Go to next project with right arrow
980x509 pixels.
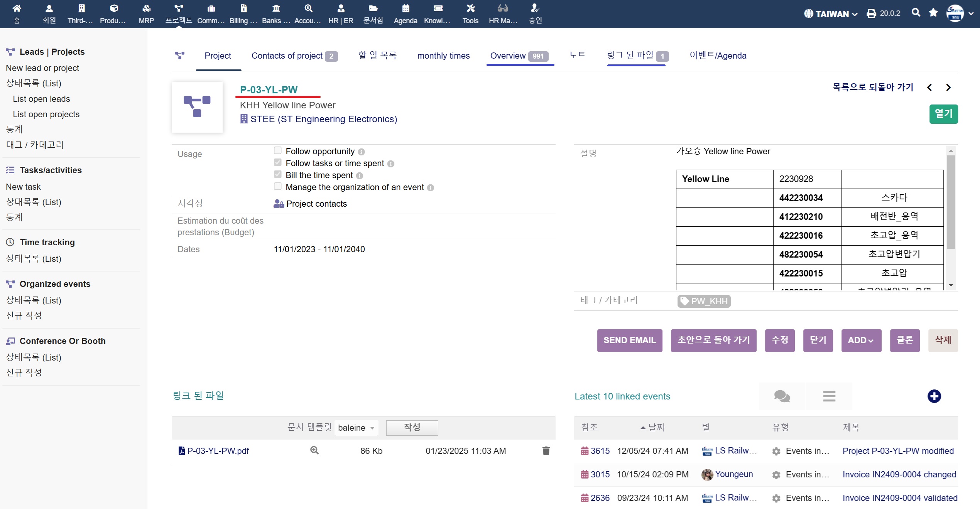948,88
